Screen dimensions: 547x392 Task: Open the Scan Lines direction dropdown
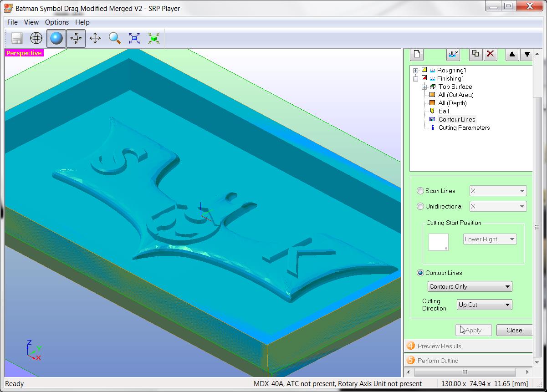(x=498, y=191)
